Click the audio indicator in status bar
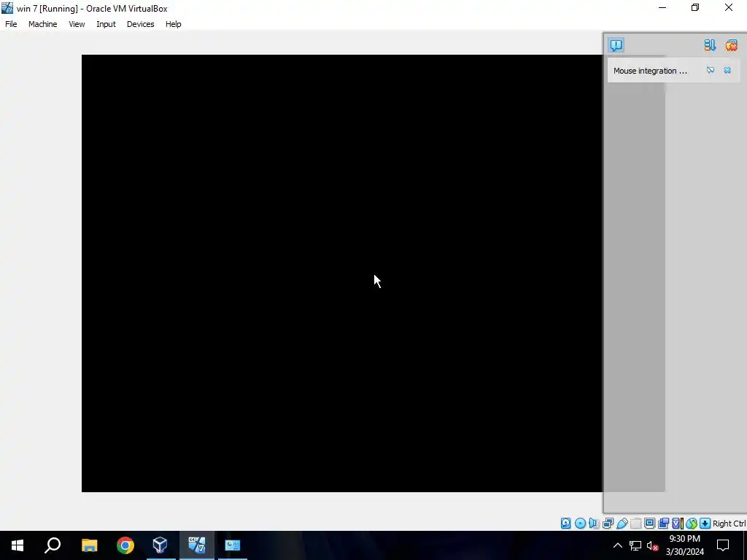Image resolution: width=747 pixels, height=560 pixels. [594, 524]
